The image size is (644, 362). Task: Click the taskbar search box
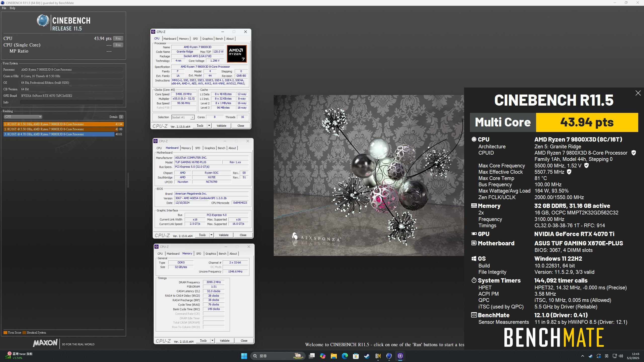point(278,356)
